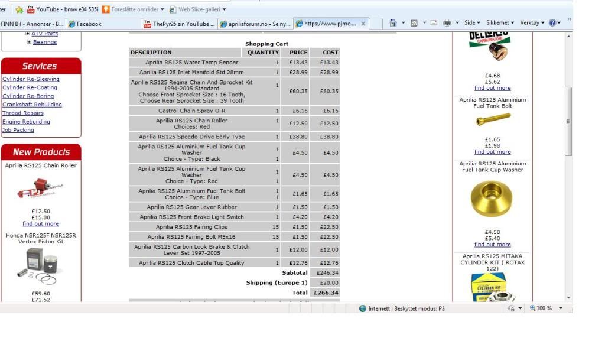The width and height of the screenshot is (605, 364).
Task: Open the feeds dropdown arrow
Action: pos(424,23)
